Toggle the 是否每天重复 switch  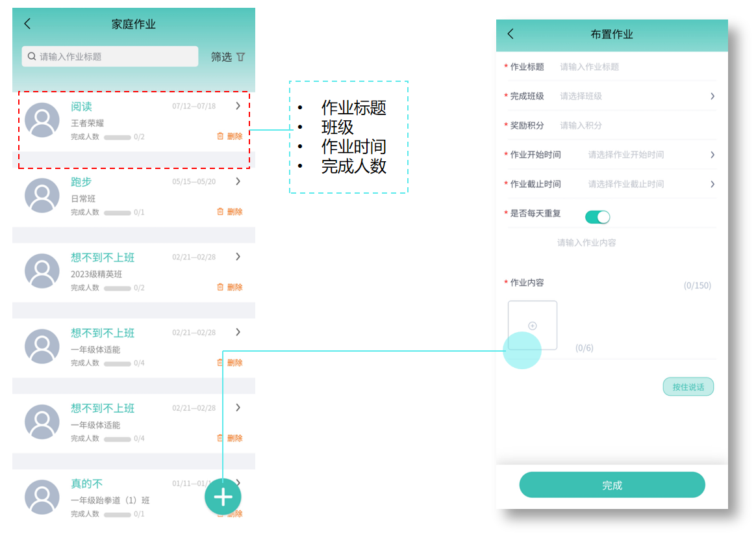click(x=598, y=217)
